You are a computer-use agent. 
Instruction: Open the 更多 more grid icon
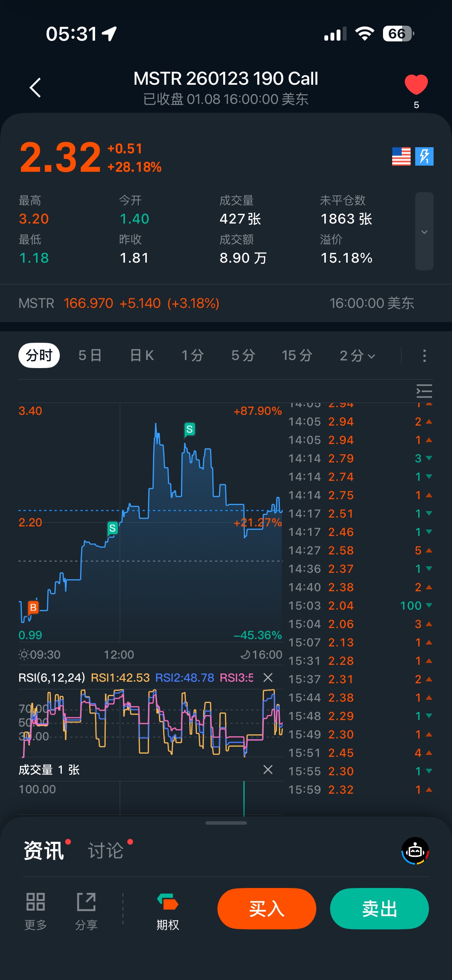(36, 911)
